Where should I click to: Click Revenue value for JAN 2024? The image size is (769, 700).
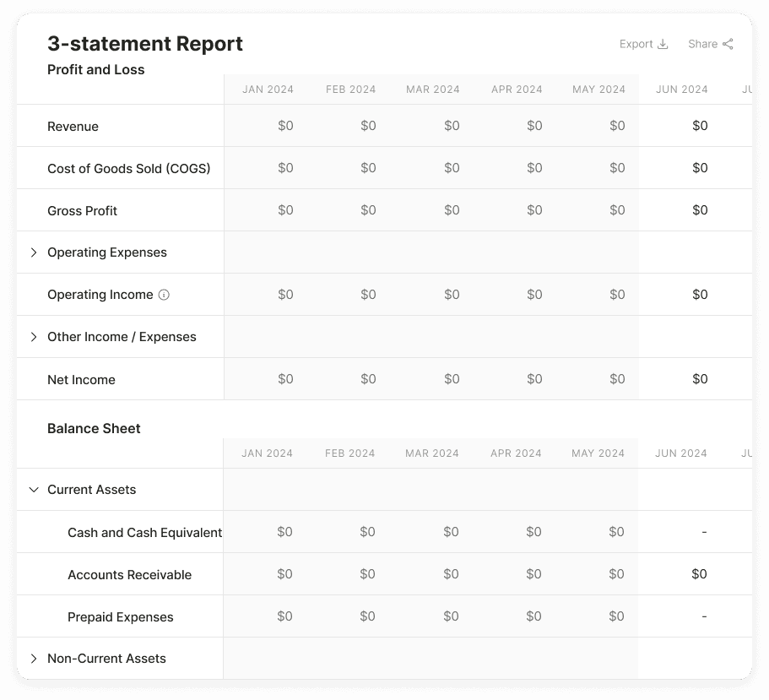click(x=285, y=126)
